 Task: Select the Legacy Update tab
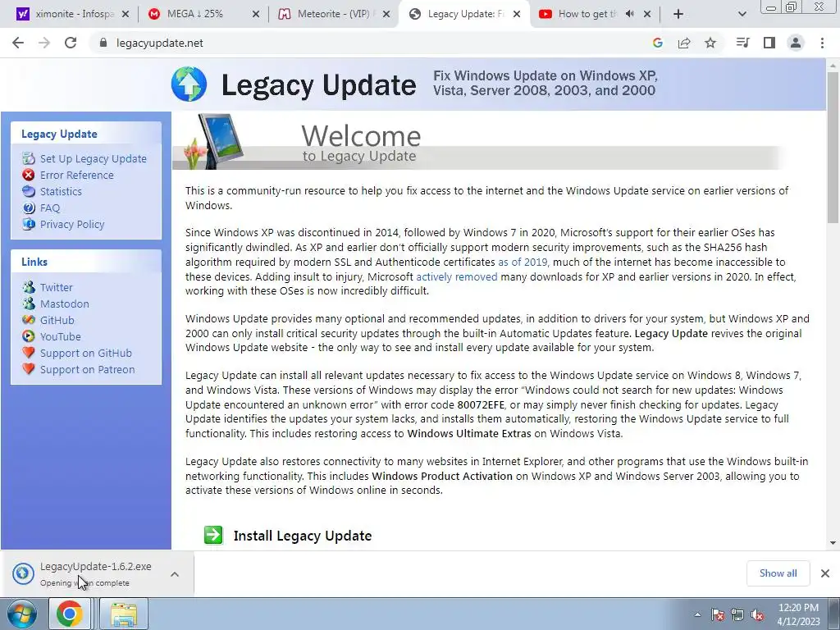466,14
